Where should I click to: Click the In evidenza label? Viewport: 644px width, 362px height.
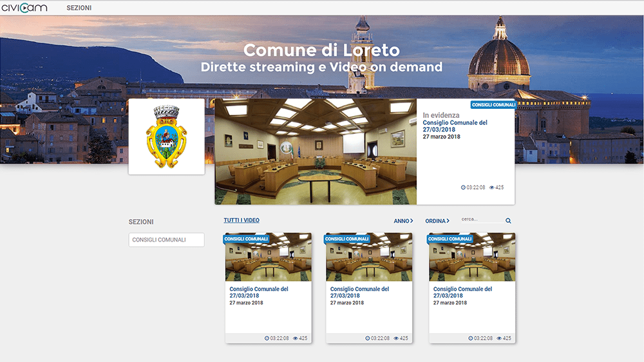pyautogui.click(x=441, y=115)
